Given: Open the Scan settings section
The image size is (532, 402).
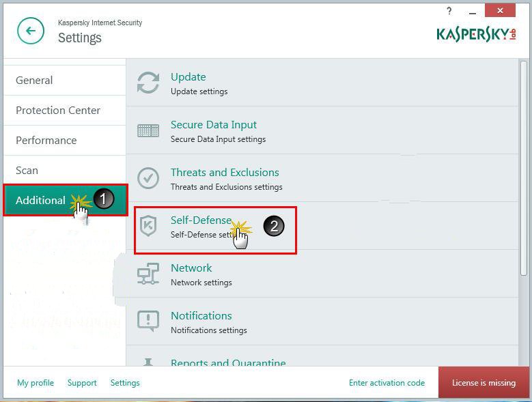Looking at the screenshot, I should 64,170.
